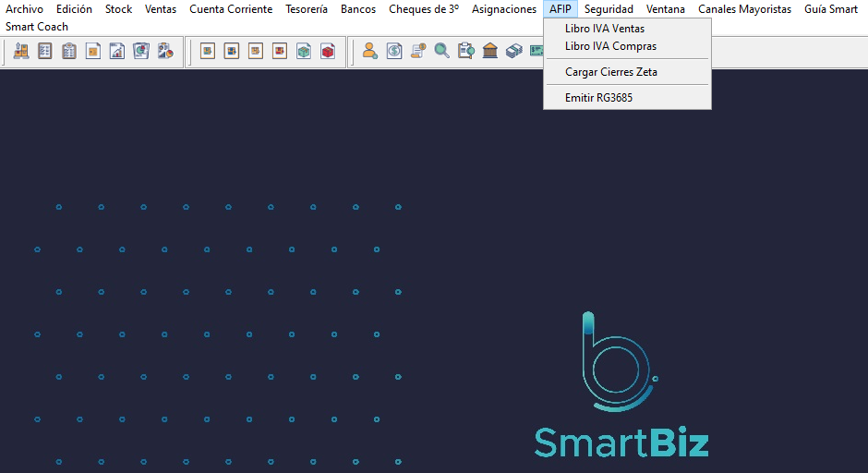Click the dollar sign document icon

[x=394, y=52]
